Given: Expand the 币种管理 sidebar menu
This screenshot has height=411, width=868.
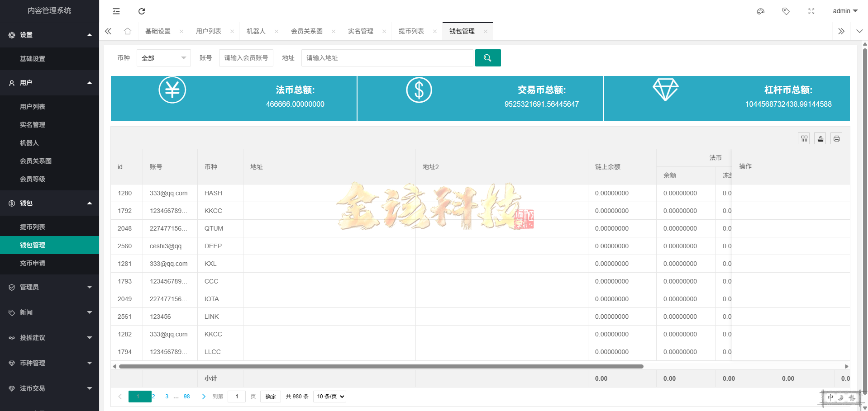Looking at the screenshot, I should [49, 363].
